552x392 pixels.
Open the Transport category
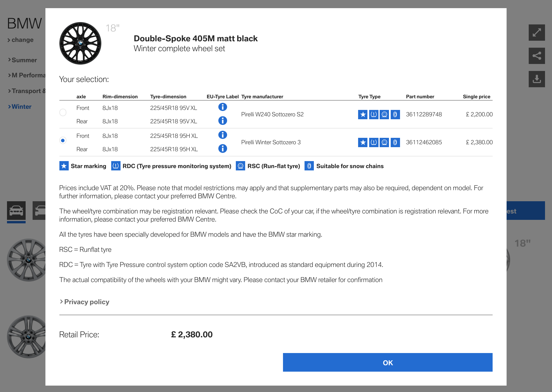pyautogui.click(x=26, y=91)
